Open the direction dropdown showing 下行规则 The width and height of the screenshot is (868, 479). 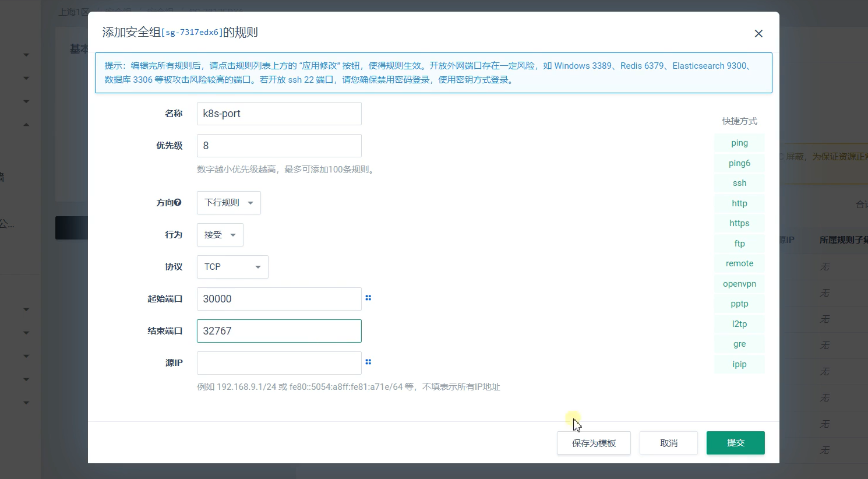tap(229, 203)
